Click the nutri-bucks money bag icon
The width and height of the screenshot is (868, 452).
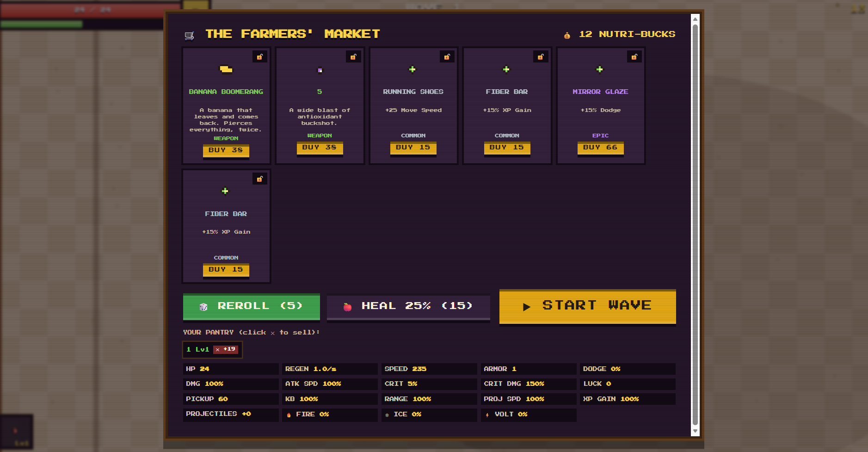[567, 35]
